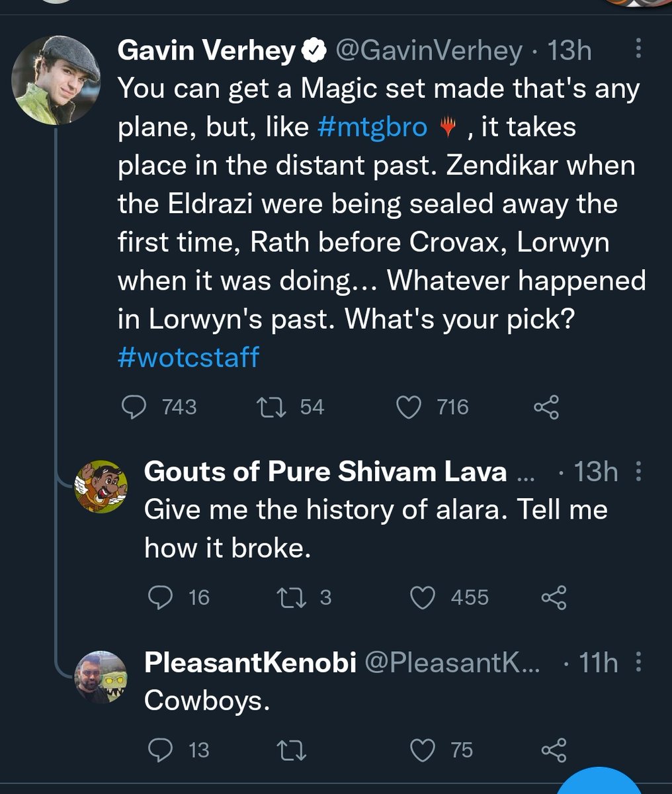672x794 pixels.
Task: Like the alara tweet with 455 likes
Action: tap(422, 597)
